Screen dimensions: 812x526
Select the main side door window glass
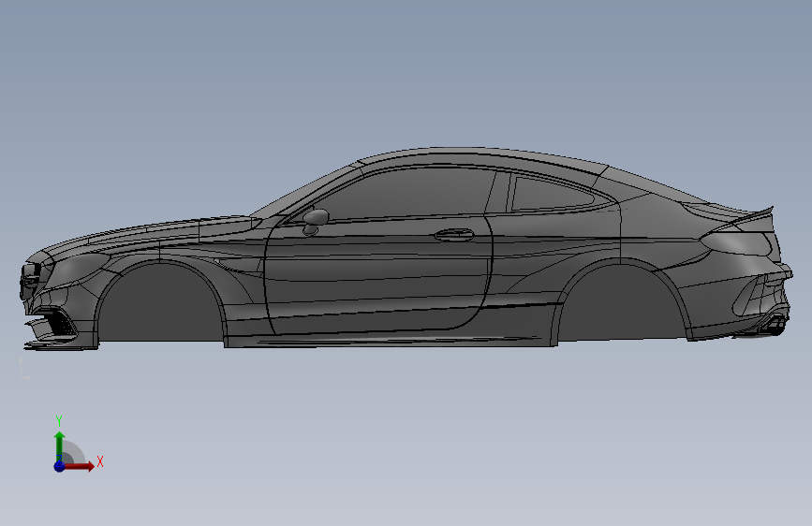(x=402, y=194)
